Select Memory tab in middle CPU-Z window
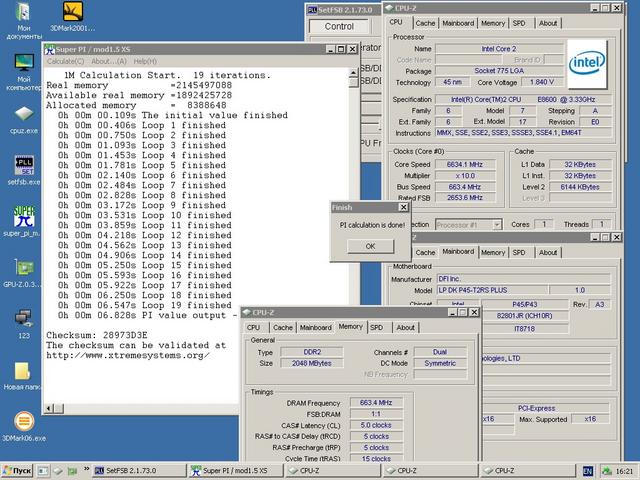640x480 pixels. pyautogui.click(x=493, y=253)
